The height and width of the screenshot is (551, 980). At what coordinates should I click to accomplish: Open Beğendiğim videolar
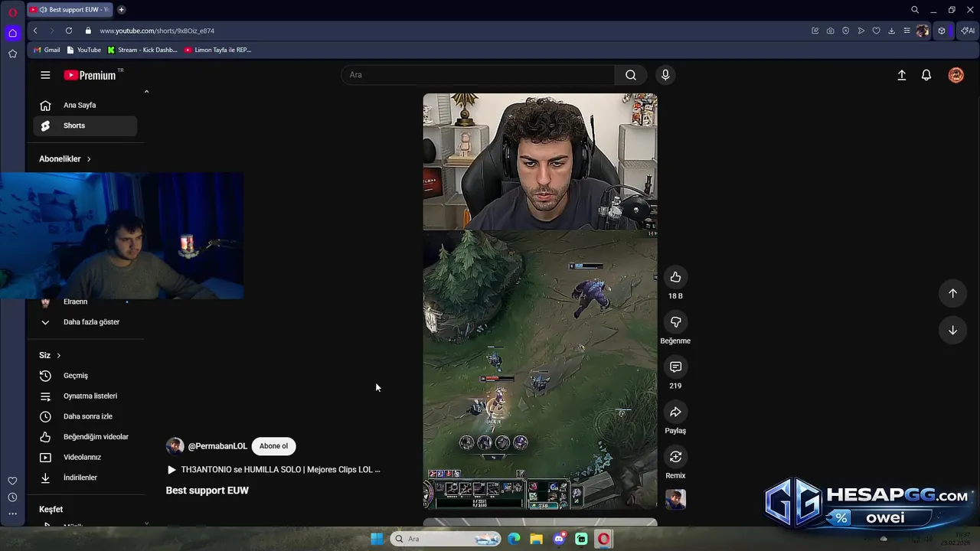tap(85, 437)
